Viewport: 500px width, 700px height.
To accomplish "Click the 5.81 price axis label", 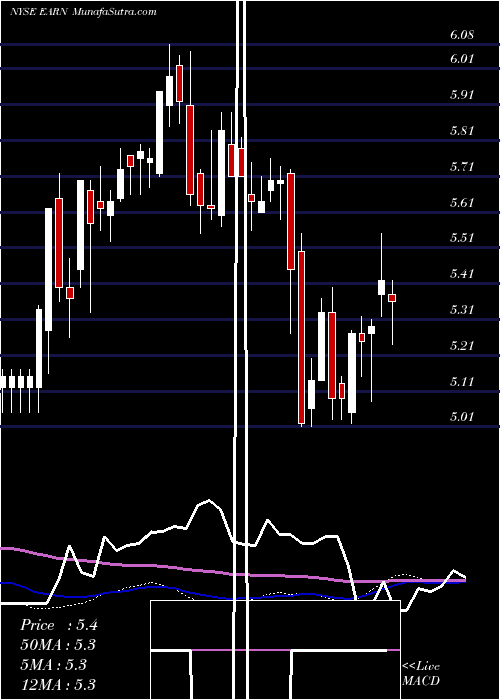I will point(462,131).
